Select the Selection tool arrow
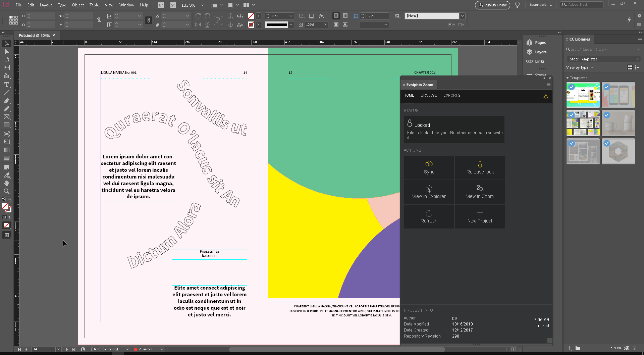644x355 pixels. click(x=6, y=43)
